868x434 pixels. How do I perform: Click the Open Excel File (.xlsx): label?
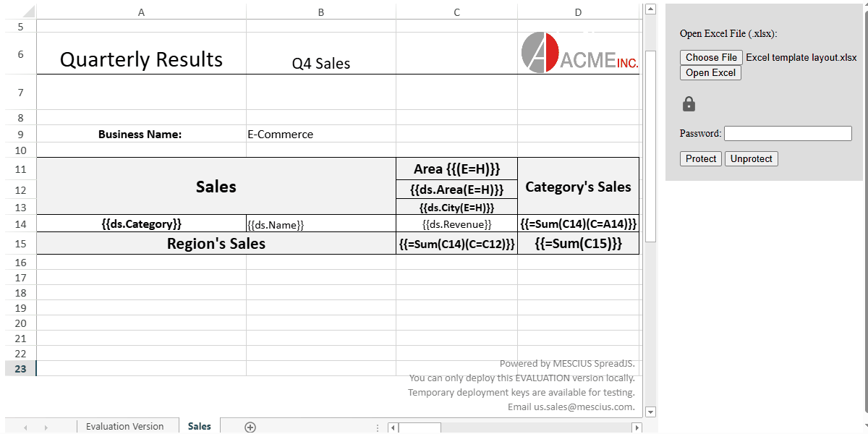[728, 33]
